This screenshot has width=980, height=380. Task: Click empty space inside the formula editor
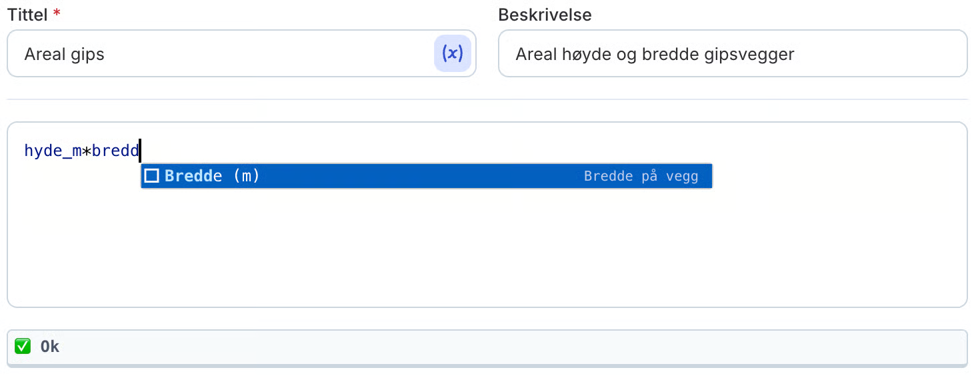pyautogui.click(x=487, y=253)
